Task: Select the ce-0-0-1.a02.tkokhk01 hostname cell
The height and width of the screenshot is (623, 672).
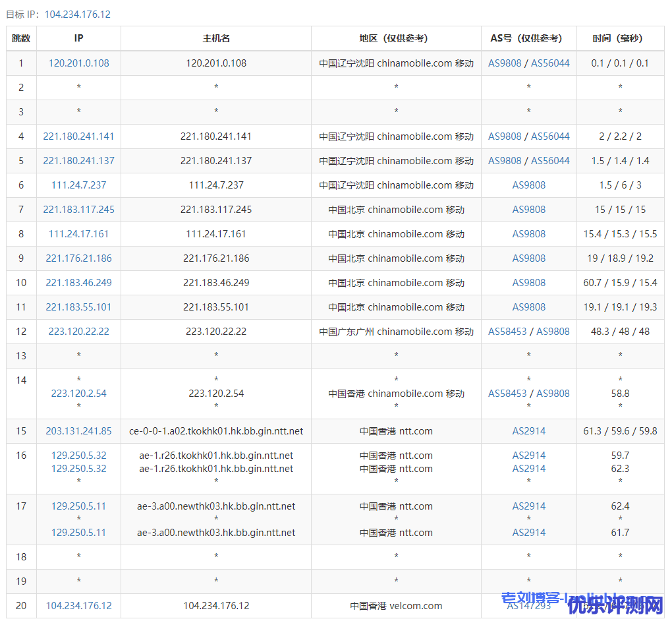Action: (216, 431)
